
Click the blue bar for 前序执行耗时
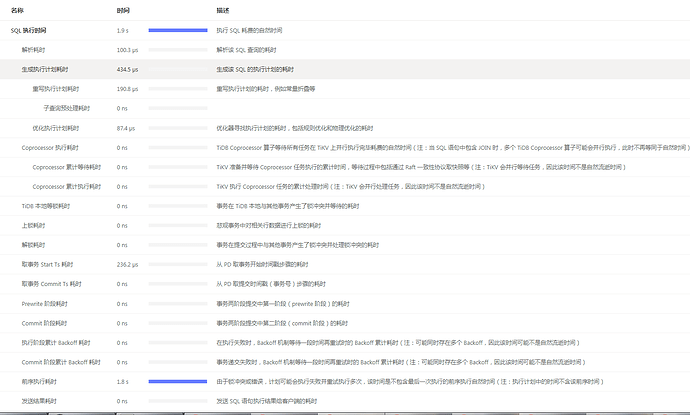[x=178, y=382]
